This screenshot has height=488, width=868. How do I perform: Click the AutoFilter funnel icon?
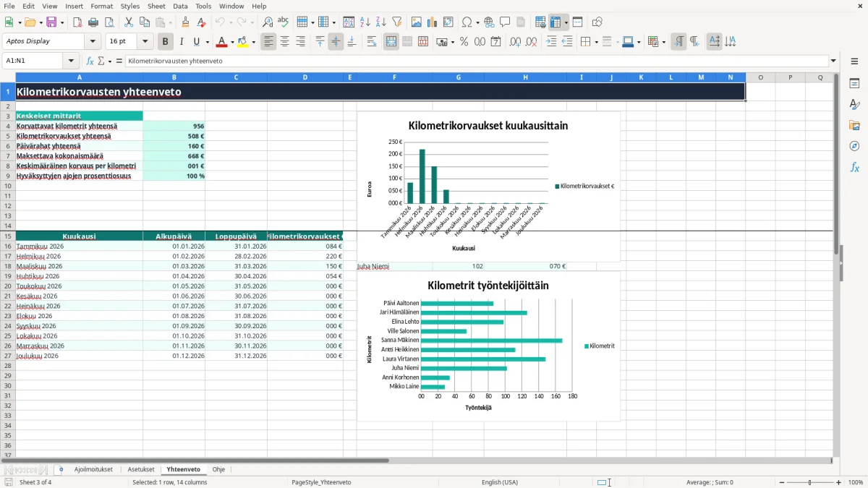397,22
